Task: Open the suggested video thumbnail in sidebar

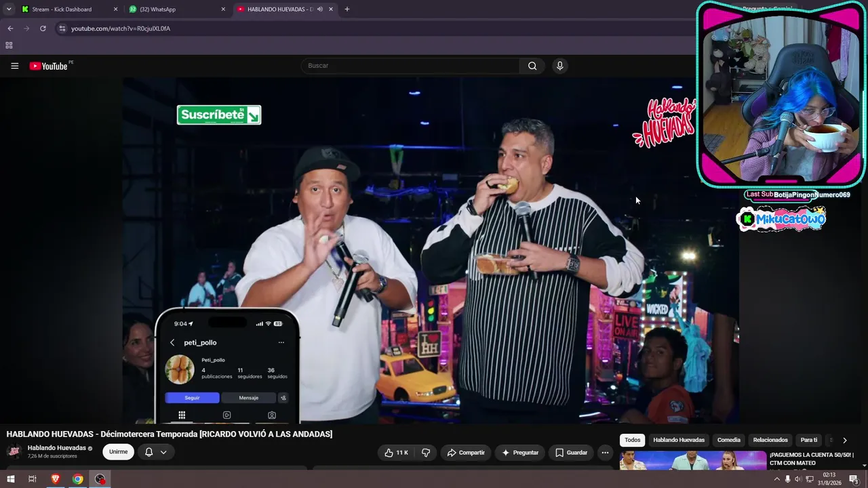Action: coord(693,460)
